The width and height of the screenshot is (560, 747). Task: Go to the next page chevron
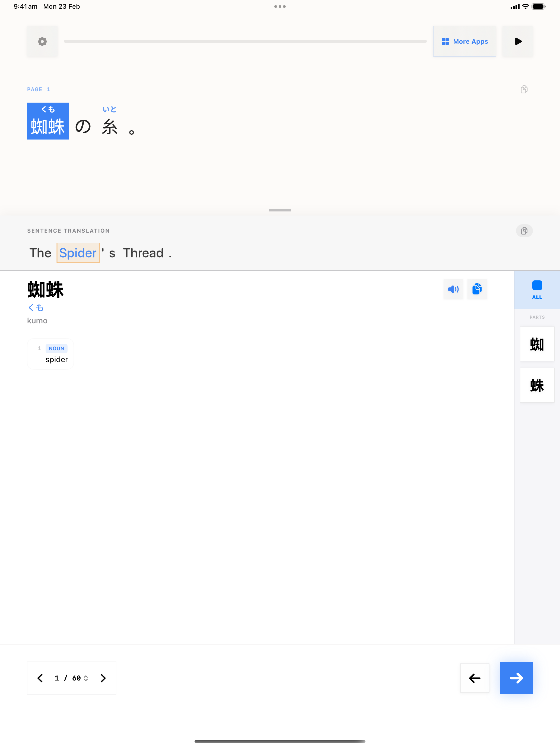(103, 678)
